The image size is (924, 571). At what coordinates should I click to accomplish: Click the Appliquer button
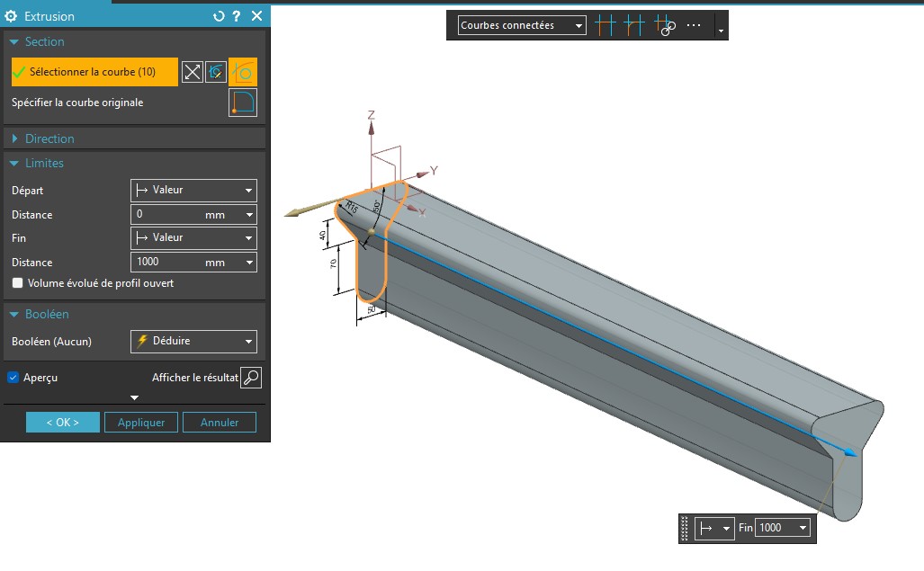141,422
